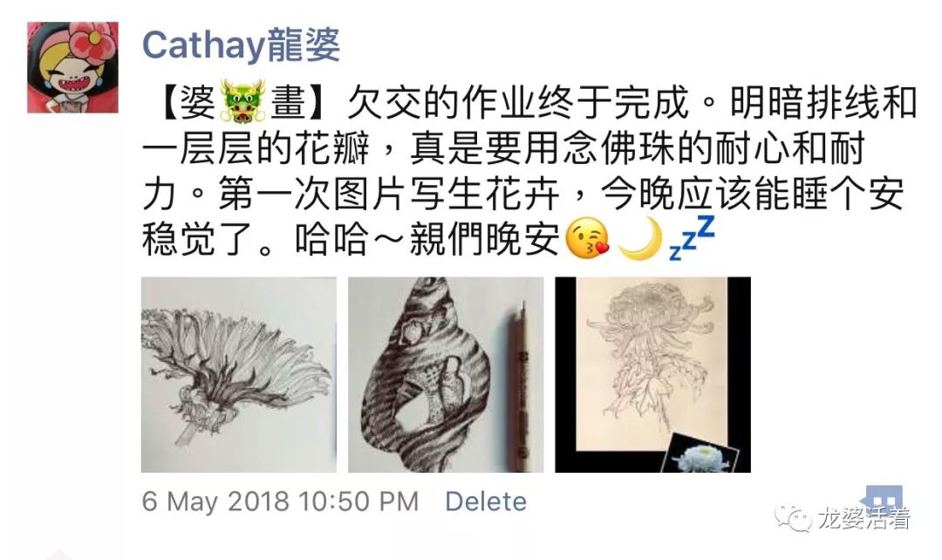Tap the kissing face emoji
Screen dimensions: 942x560
588,239
